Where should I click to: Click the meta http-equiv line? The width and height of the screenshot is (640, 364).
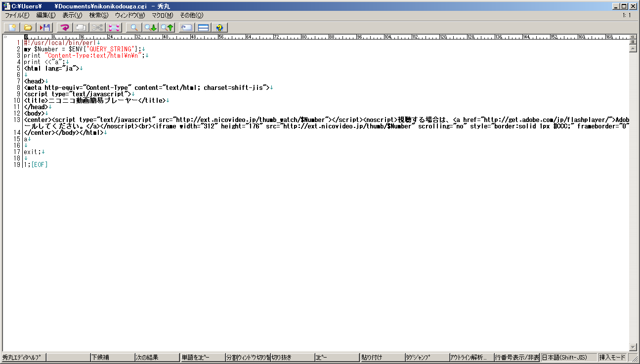tap(149, 88)
